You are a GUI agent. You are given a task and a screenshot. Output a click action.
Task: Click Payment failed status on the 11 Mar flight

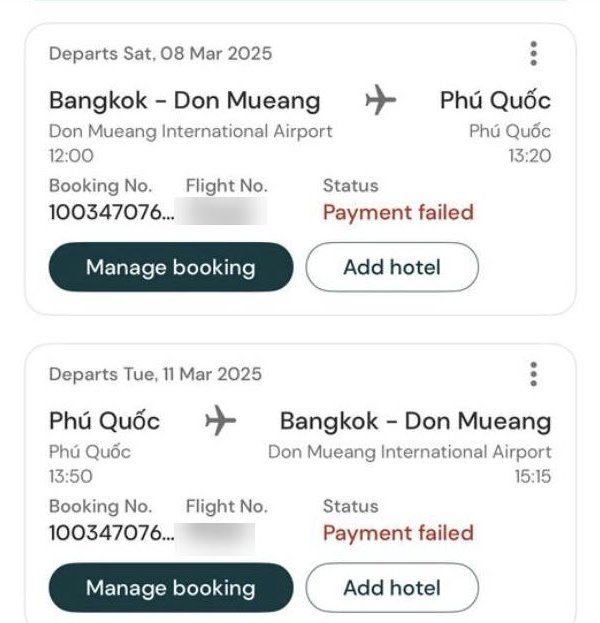[x=398, y=533]
